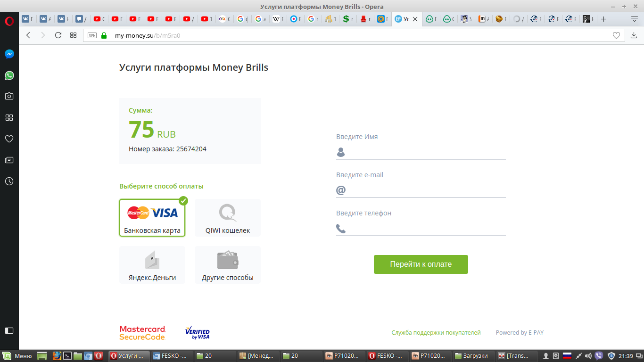Click the Введите e-mail input field

coord(421,190)
